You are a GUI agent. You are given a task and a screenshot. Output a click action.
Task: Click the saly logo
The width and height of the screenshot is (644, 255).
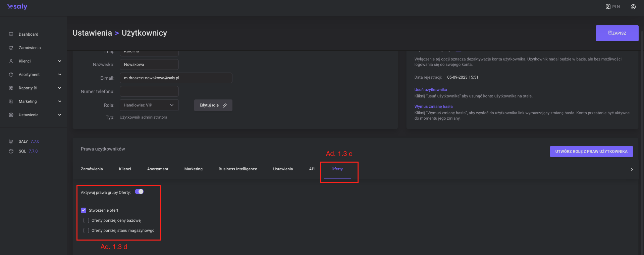click(x=17, y=7)
